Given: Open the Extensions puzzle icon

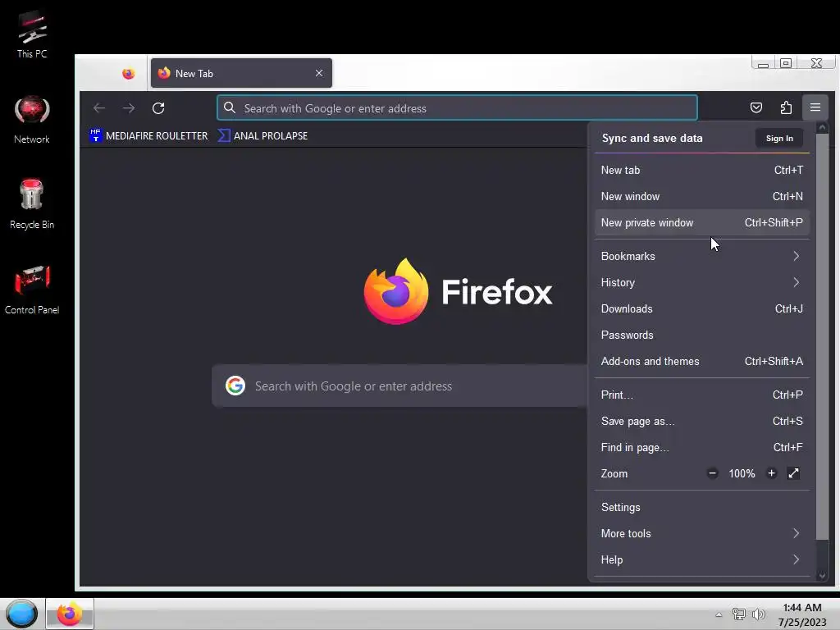Looking at the screenshot, I should click(x=785, y=107).
